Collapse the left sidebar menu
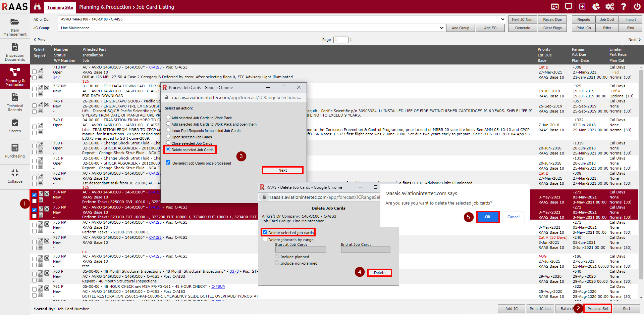The image size is (644, 315). pyautogui.click(x=15, y=176)
